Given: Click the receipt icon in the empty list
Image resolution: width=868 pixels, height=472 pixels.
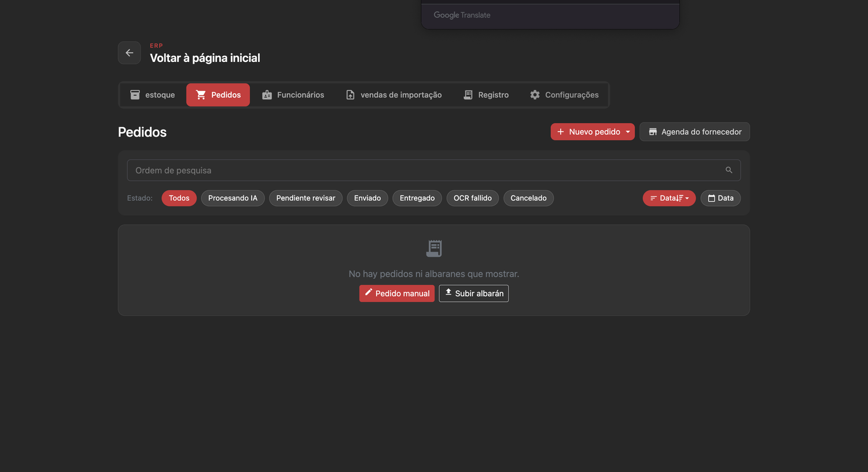Looking at the screenshot, I should 434,248.
